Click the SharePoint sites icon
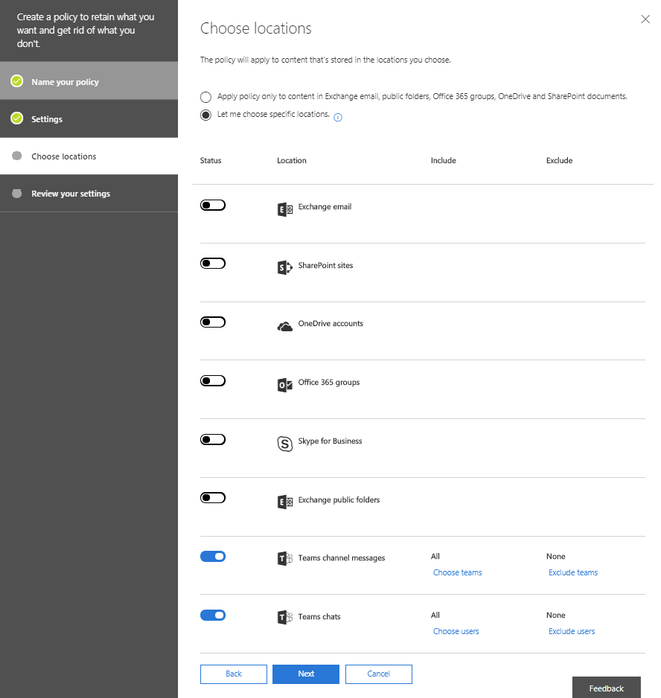This screenshot has width=661, height=698. pyautogui.click(x=285, y=267)
